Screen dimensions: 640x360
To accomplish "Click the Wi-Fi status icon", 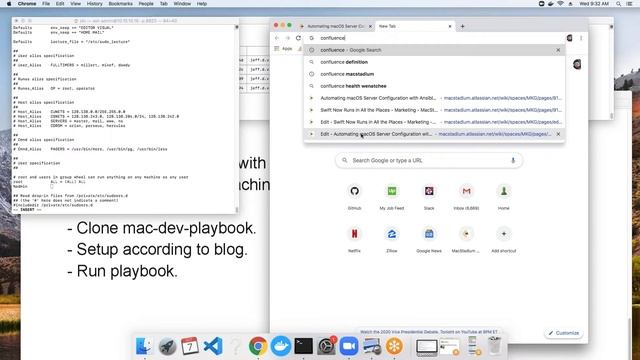I will pyautogui.click(x=560, y=4).
